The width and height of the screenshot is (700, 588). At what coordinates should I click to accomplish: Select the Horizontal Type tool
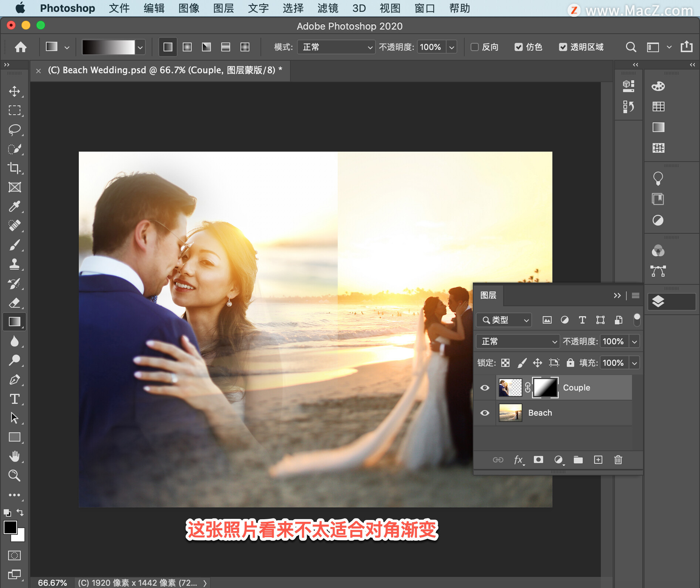[14, 399]
